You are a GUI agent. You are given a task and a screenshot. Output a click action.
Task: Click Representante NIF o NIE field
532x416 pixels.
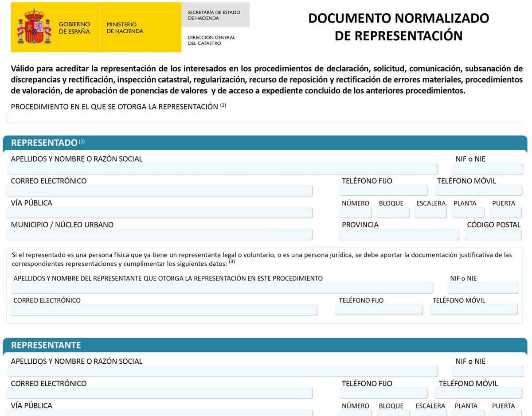pos(488,371)
